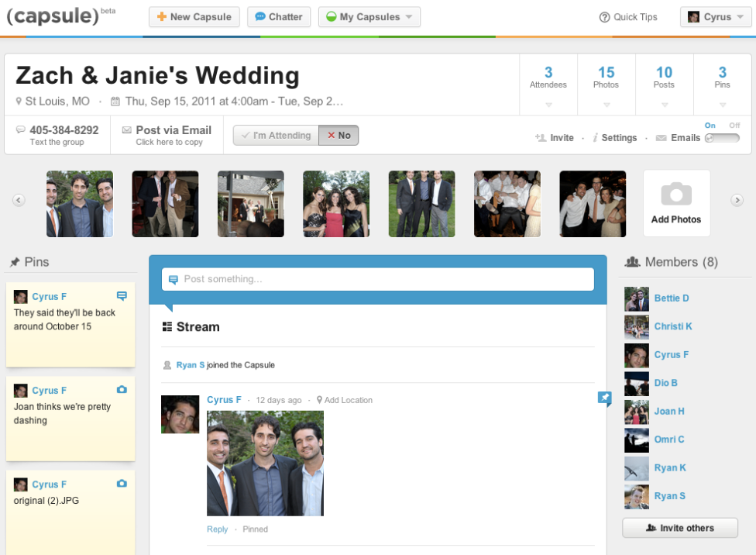
Task: Toggle the Emails on/off switch
Action: pos(721,138)
